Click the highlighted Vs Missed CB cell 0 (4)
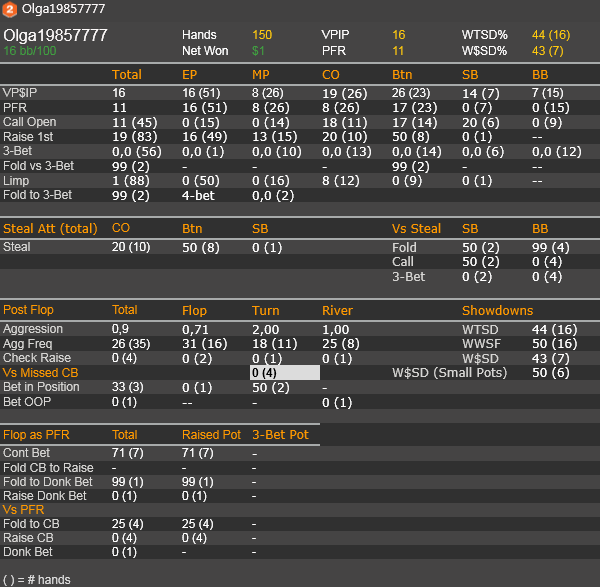The image size is (600, 587). 285,373
